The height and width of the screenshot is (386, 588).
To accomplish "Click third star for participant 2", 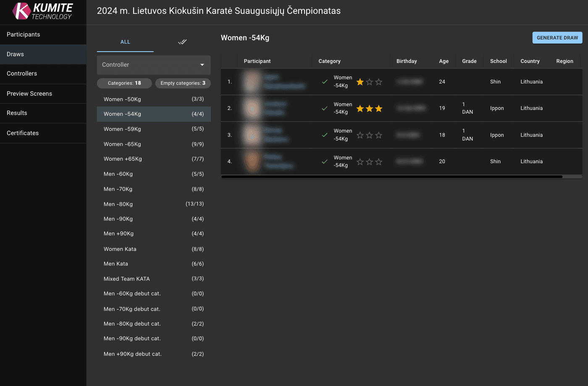I will point(379,109).
